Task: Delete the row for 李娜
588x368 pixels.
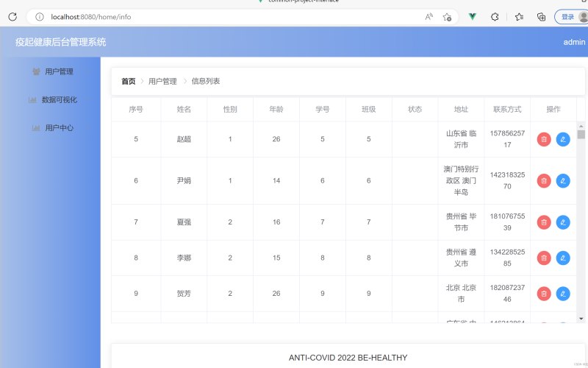Action: pyautogui.click(x=544, y=258)
